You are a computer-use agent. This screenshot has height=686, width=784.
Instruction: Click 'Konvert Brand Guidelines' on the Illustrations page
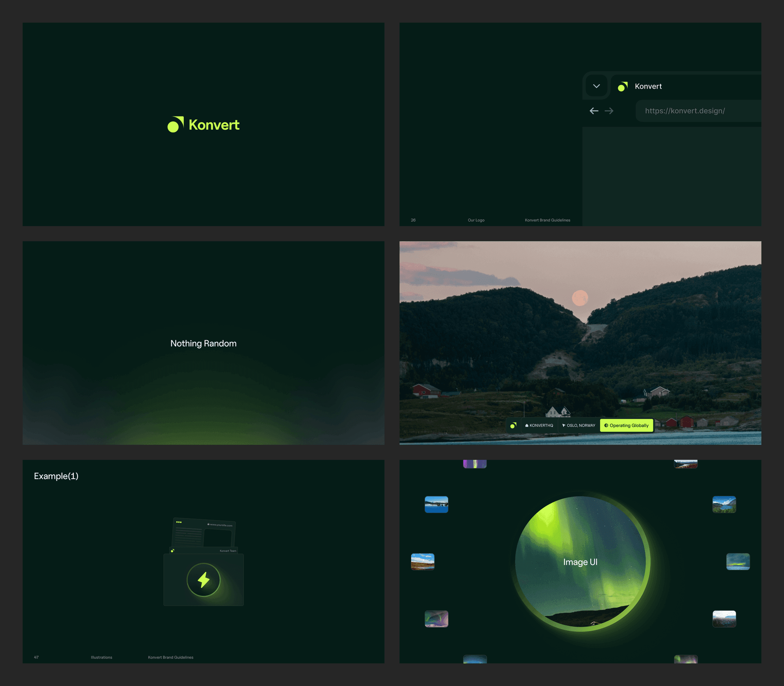pyautogui.click(x=171, y=657)
